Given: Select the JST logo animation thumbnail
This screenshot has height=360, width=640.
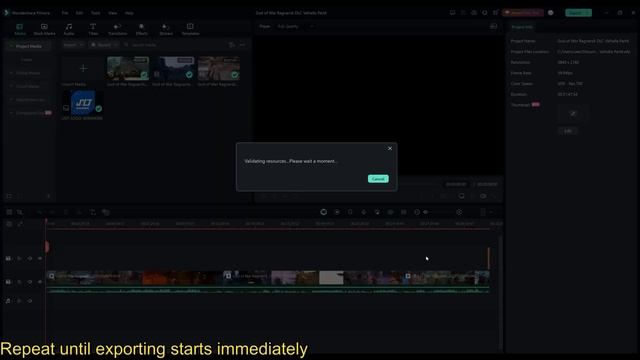Looking at the screenshot, I should coord(83,102).
